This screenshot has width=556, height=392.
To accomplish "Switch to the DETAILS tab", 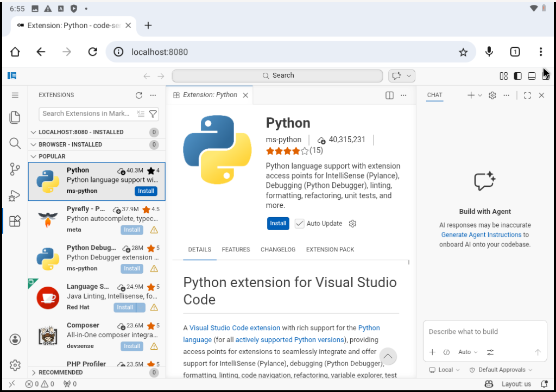I will click(200, 250).
